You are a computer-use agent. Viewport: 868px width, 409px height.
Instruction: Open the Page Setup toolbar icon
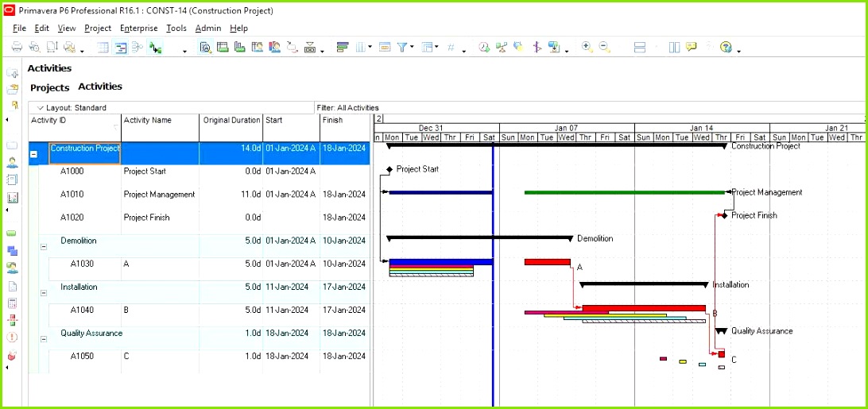(52, 47)
